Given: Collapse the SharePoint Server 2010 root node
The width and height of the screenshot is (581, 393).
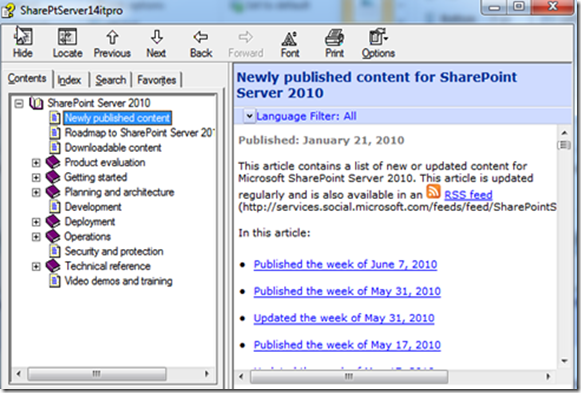Looking at the screenshot, I should (x=19, y=103).
